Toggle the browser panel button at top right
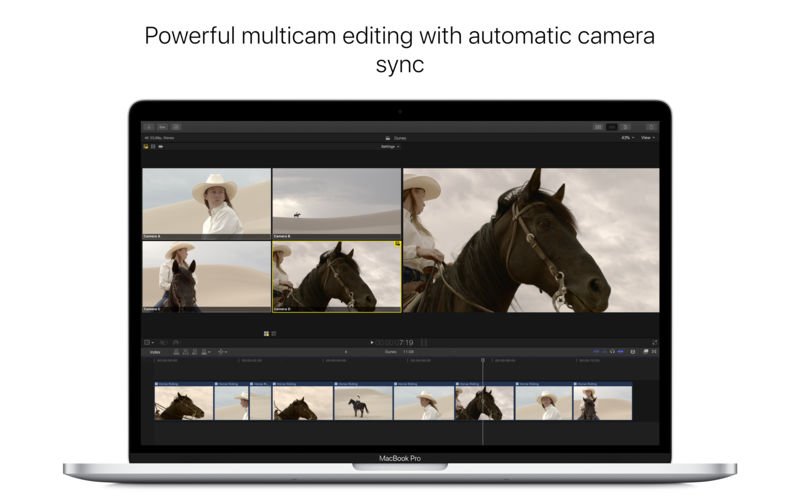 pyautogui.click(x=597, y=127)
